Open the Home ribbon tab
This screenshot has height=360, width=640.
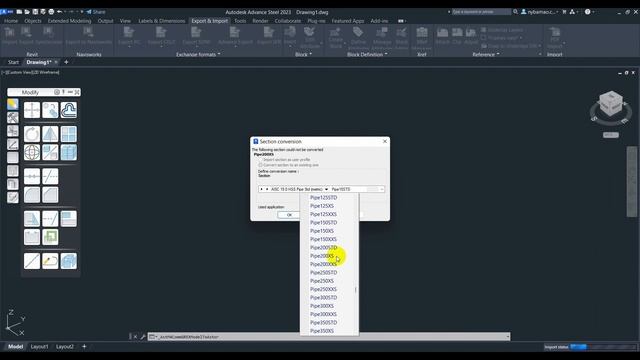click(x=11, y=21)
